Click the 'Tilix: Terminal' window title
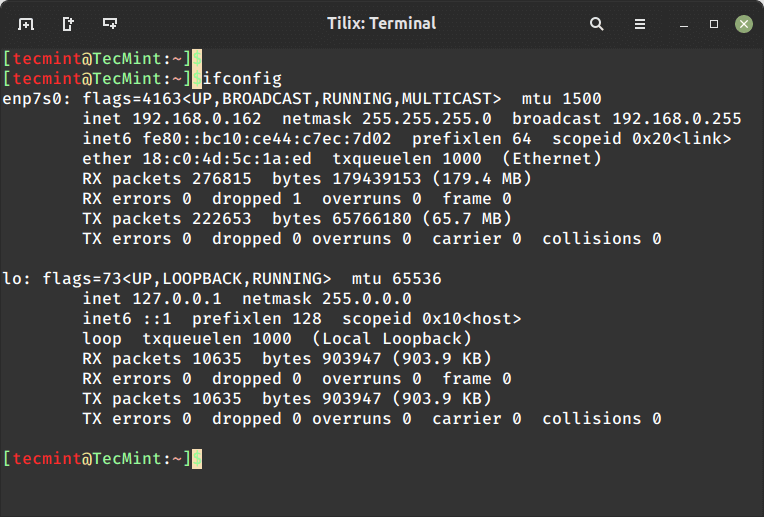Image resolution: width=764 pixels, height=517 pixels. [x=382, y=23]
